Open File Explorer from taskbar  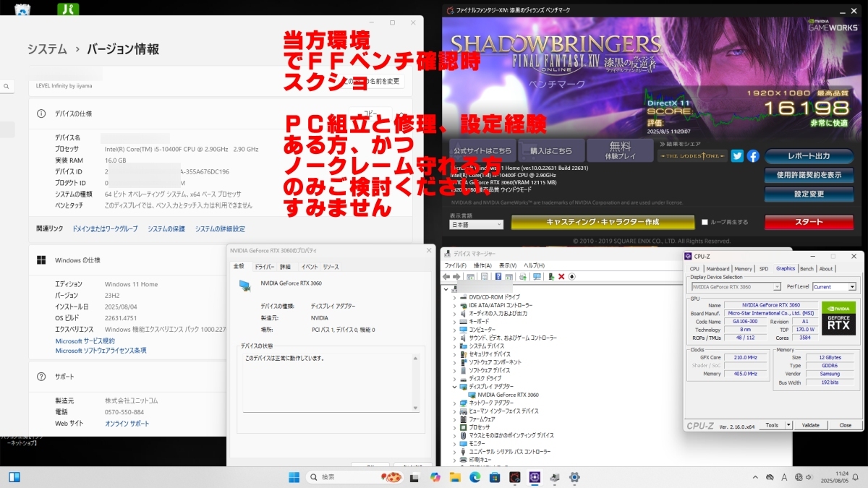coord(455,477)
